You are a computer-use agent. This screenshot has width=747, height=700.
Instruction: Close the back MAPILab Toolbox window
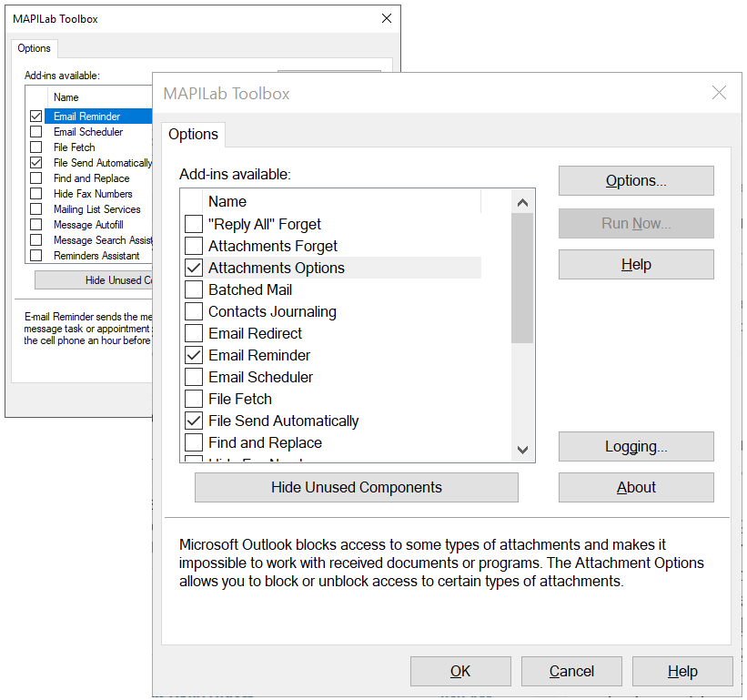[x=387, y=18]
